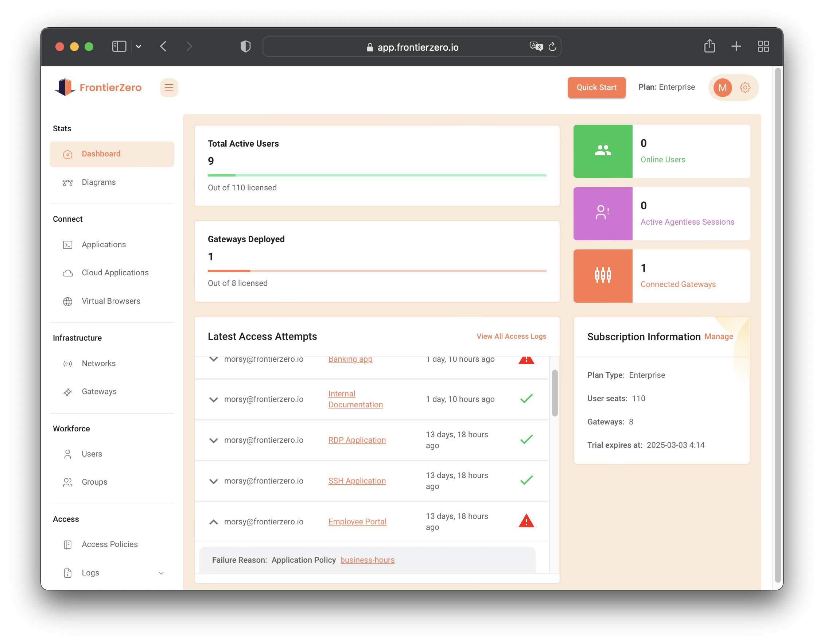Expand the Banking app attempt row

click(214, 359)
